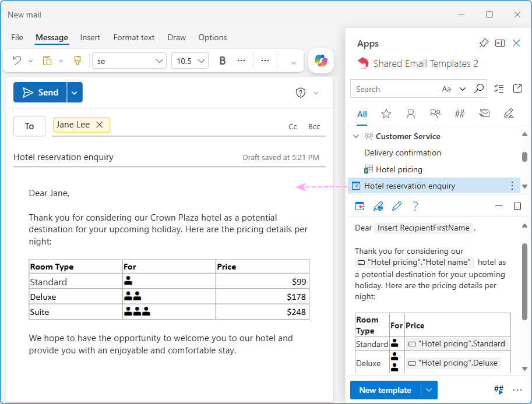
Task: Open the three-dot menu of Hotel reservation enquiry
Action: point(512,186)
